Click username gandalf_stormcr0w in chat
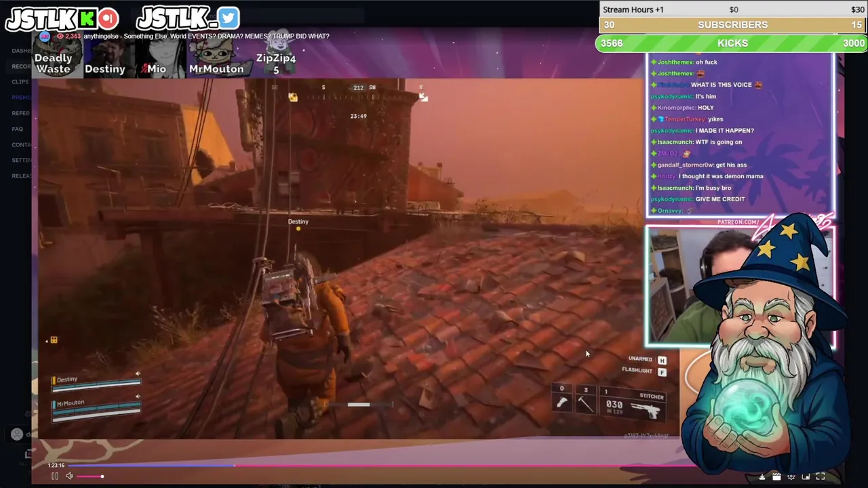Image resolution: width=868 pixels, height=488 pixels. pos(686,165)
